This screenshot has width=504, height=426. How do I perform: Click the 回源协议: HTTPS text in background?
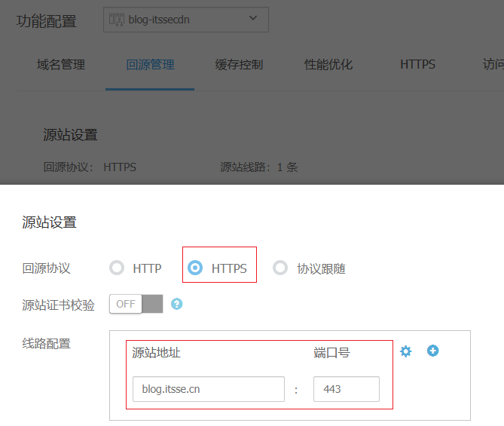90,167
